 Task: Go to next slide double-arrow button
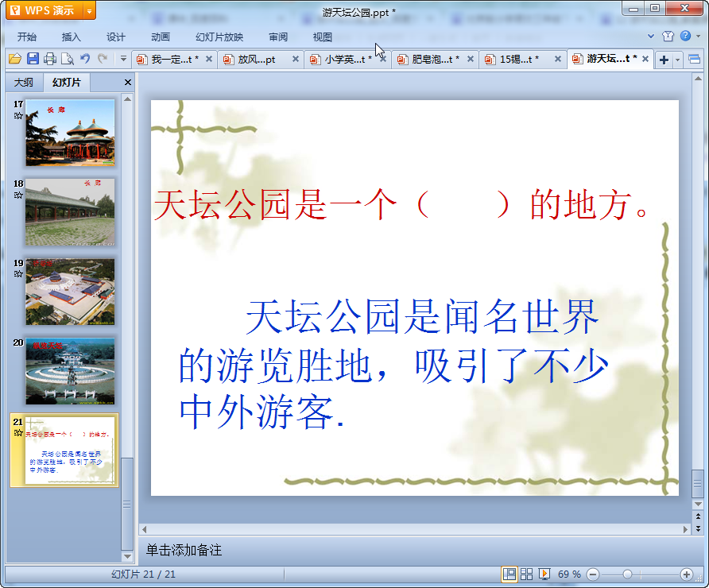[698, 528]
